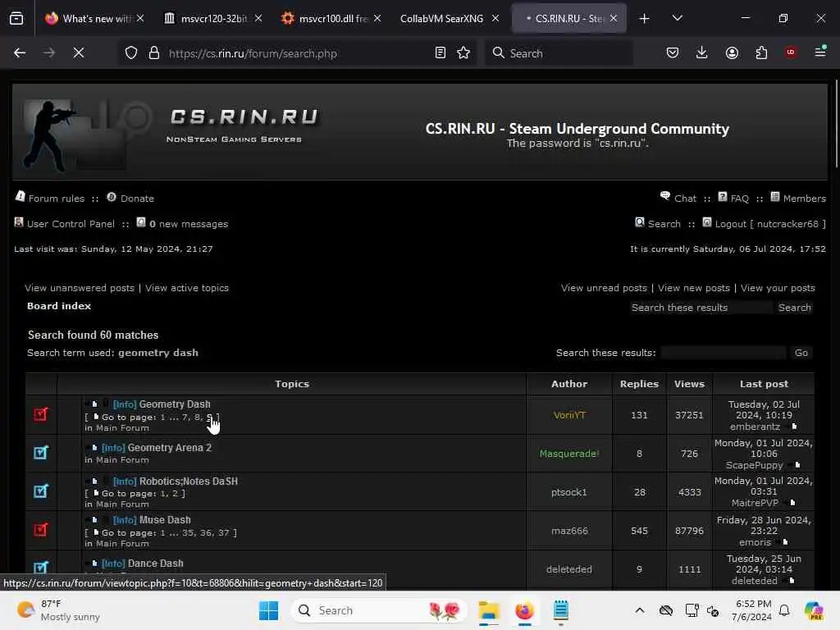Switch to the msvcr120-32bit tab

(206, 19)
